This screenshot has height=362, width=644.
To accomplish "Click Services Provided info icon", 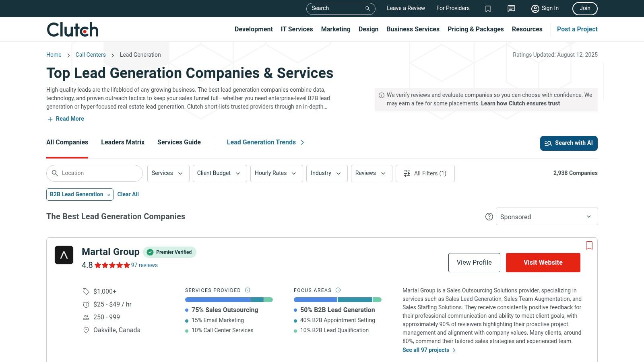I will pos(248,290).
